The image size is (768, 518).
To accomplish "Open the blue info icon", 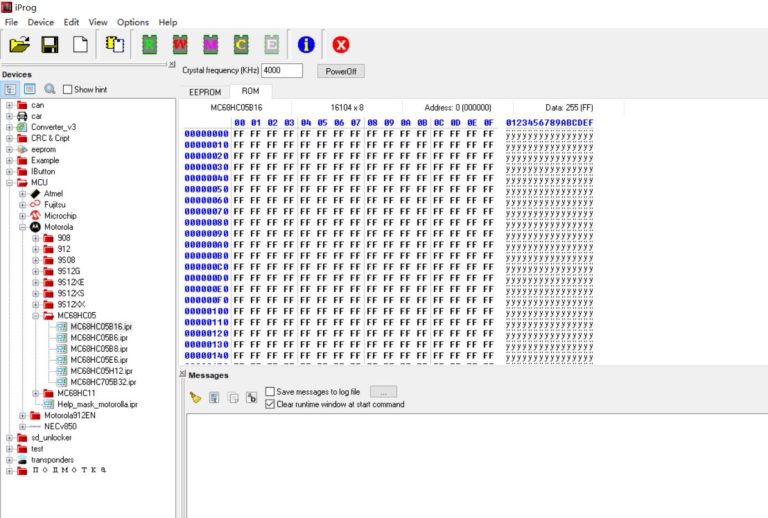I will [x=306, y=45].
